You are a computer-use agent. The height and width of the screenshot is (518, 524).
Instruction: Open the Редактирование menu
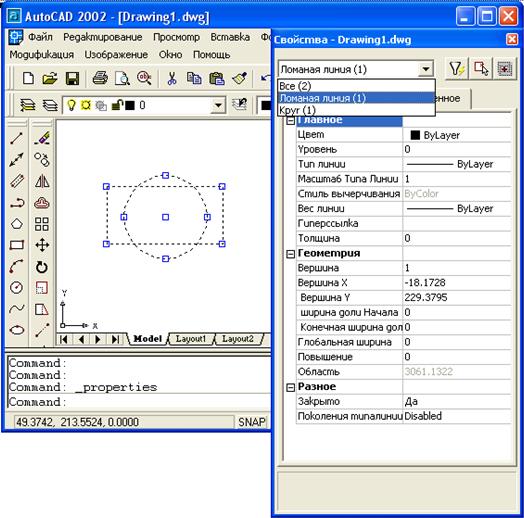[x=103, y=37]
